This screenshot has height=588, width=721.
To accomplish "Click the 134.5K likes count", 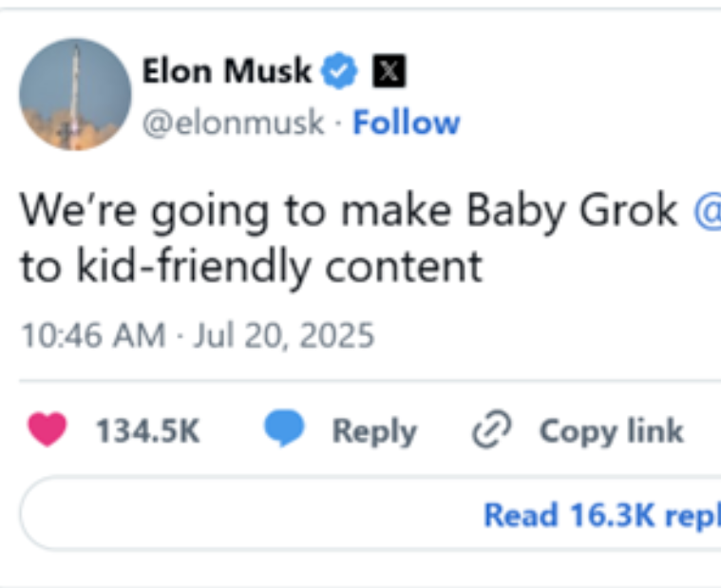I will (147, 431).
